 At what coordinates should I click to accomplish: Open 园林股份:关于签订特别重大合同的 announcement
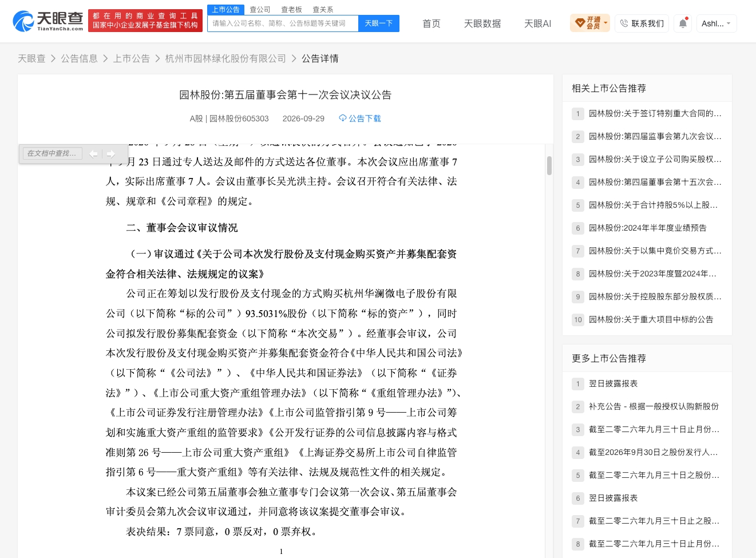[x=655, y=113]
